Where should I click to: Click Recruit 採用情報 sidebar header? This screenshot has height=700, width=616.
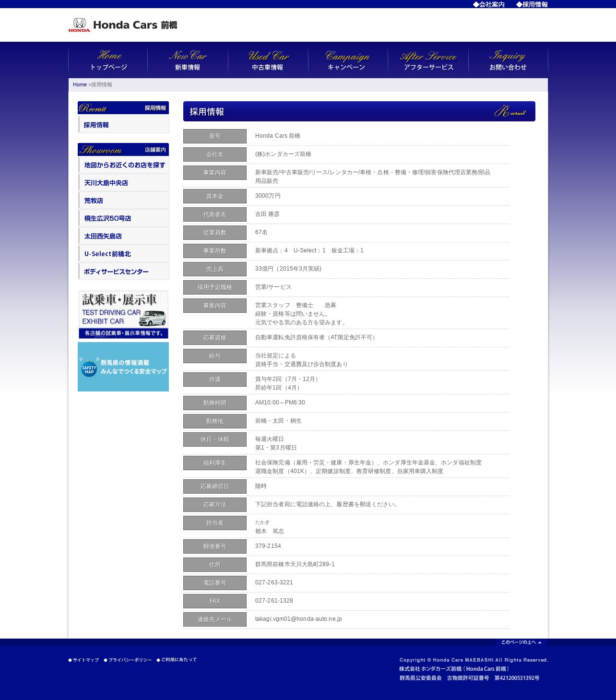[x=123, y=108]
